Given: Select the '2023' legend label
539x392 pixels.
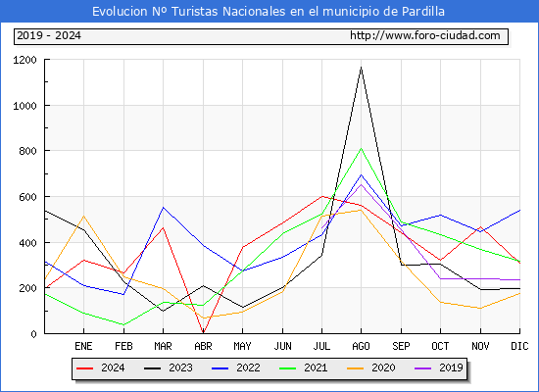Looking at the screenshot, I should pyautogui.click(x=180, y=367).
